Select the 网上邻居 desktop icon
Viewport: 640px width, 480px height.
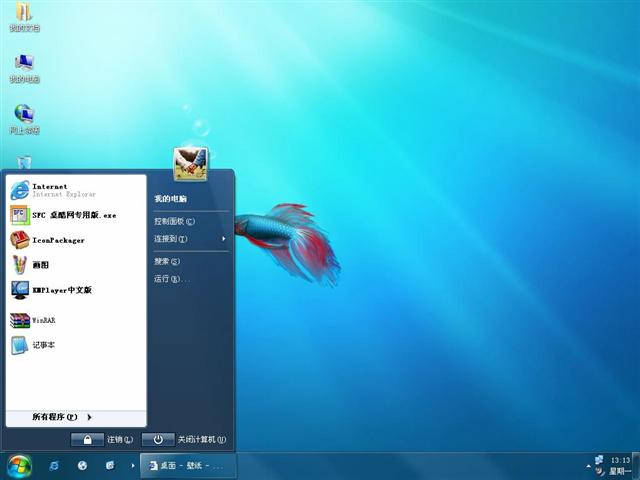point(24,119)
